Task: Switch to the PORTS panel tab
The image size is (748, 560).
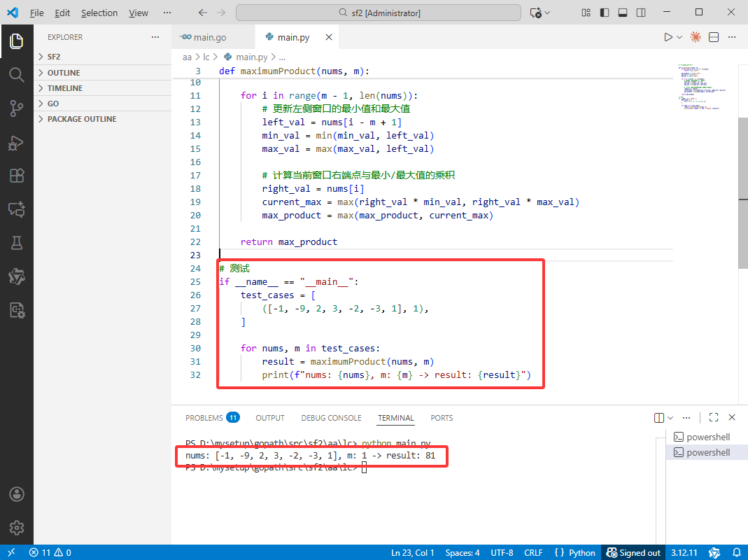Action: click(x=442, y=418)
